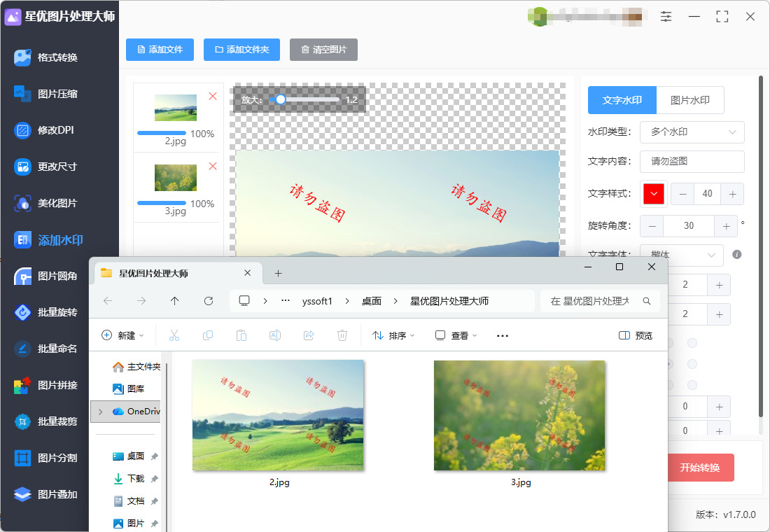This screenshot has width=770, height=532.
Task: Remove 3.jpg with its red X
Action: tap(213, 166)
